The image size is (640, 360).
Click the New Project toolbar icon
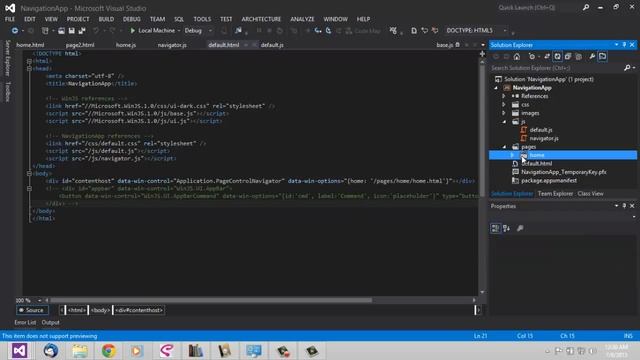tap(45, 31)
